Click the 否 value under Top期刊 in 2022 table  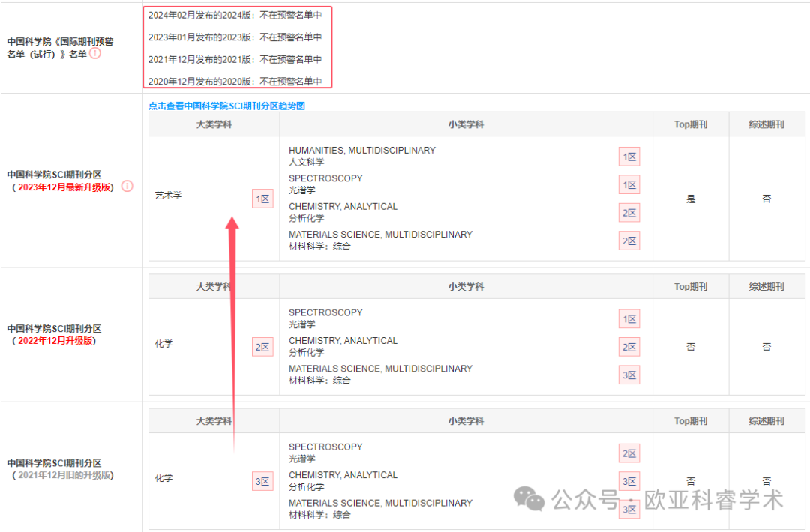691,347
